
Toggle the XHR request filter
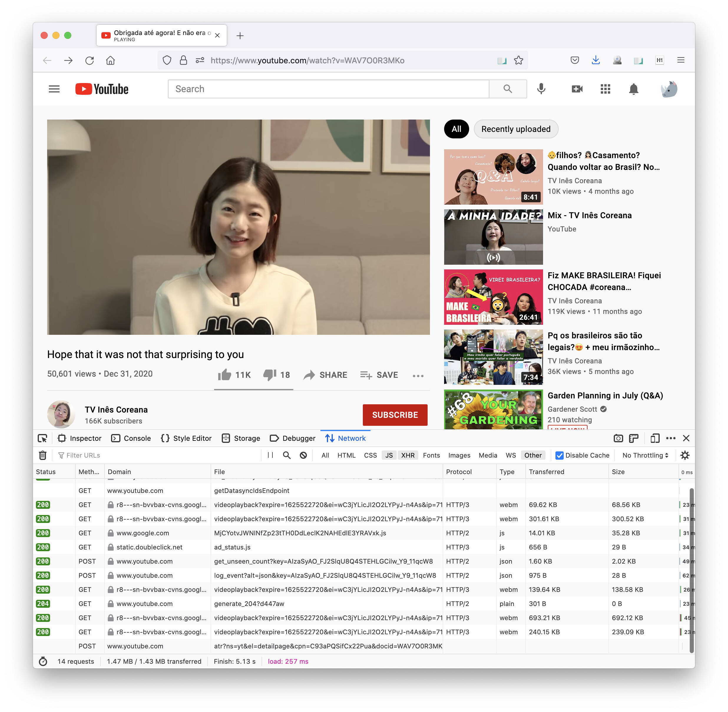pyautogui.click(x=408, y=455)
